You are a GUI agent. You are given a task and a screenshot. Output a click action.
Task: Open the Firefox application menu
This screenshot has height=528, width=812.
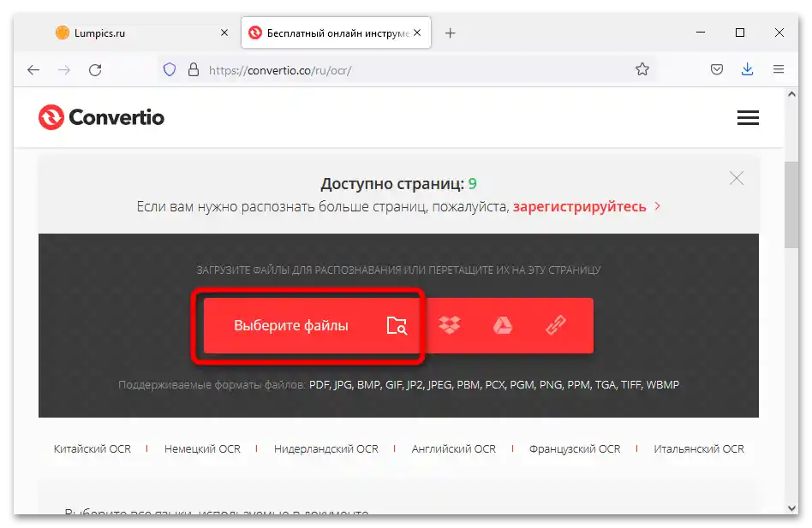779,69
